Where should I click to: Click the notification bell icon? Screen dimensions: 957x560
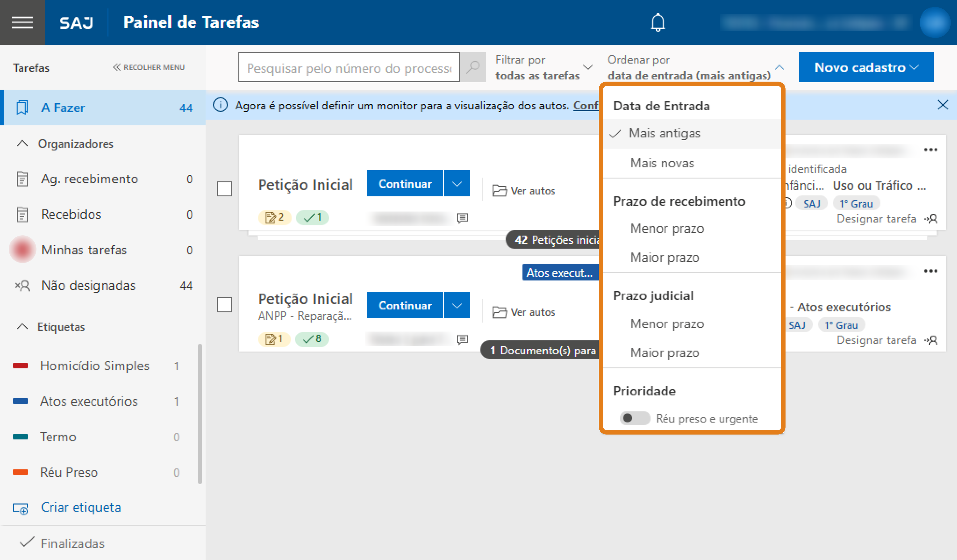tap(658, 22)
